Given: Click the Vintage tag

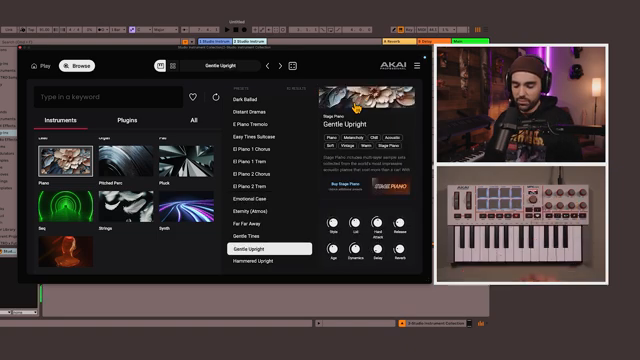Looking at the screenshot, I should pyautogui.click(x=347, y=146).
